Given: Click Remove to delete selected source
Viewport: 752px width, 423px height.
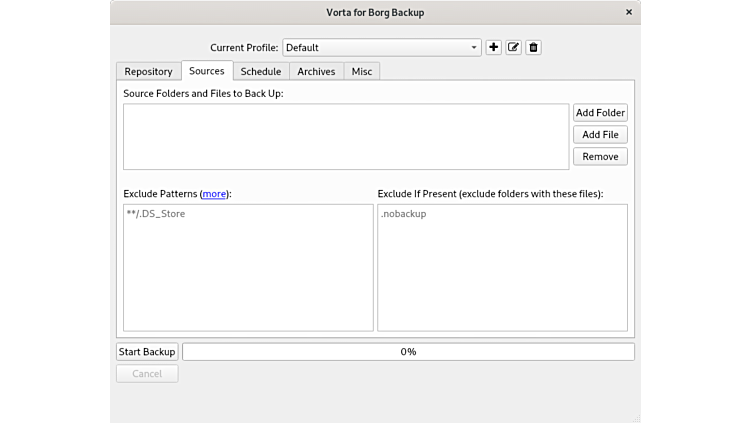Looking at the screenshot, I should pos(600,156).
